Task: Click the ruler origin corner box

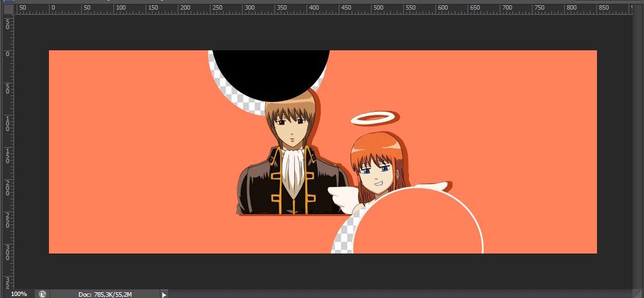Action: click(x=7, y=8)
